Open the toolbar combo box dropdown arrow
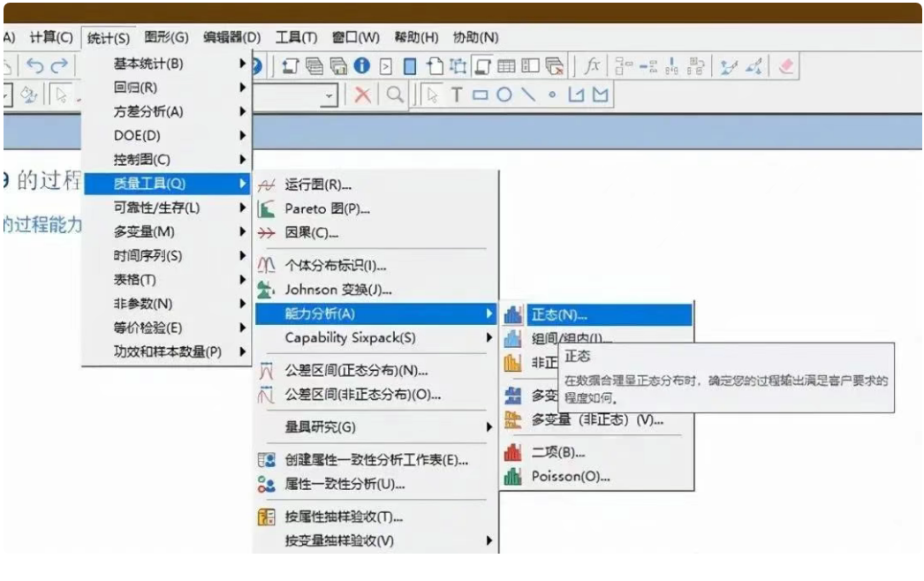 329,95
